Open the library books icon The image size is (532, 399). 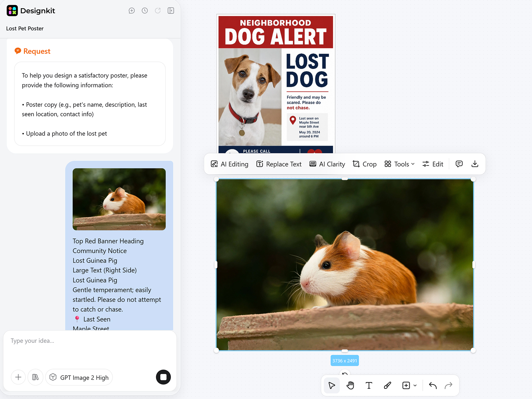click(35, 377)
